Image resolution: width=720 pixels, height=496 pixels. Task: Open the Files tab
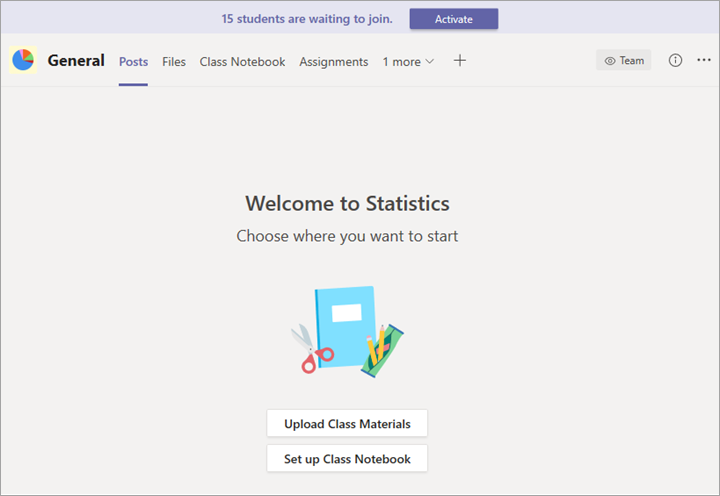coord(174,62)
